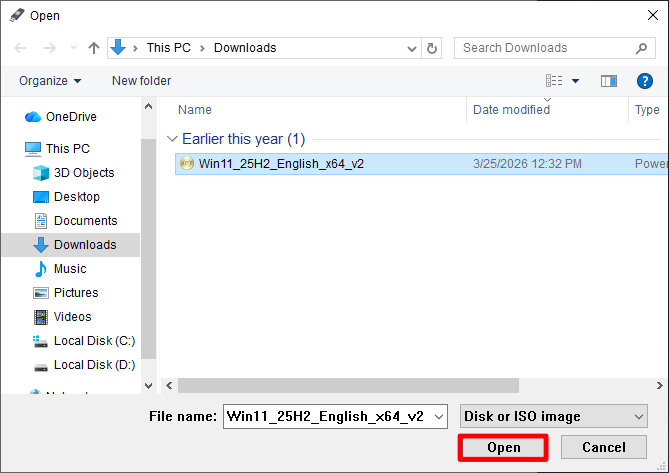Viewport: 669px width, 473px height.
Task: Select This PC in the address breadcrumb
Action: (169, 48)
